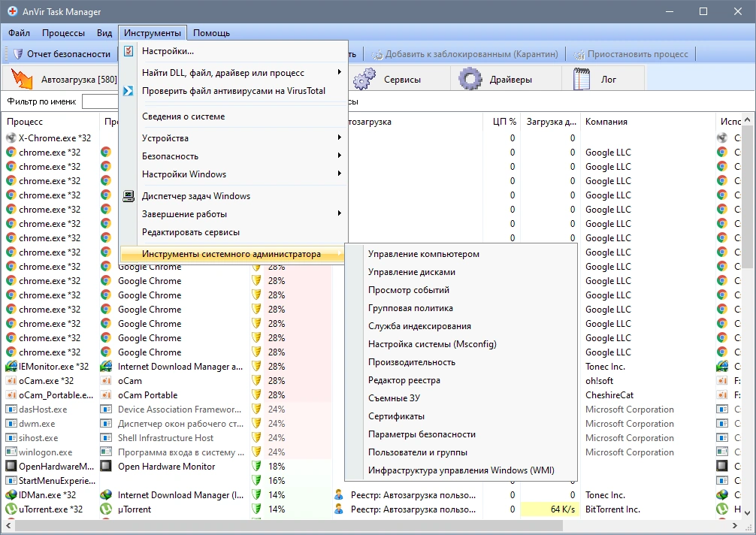The image size is (756, 535).
Task: Sort by the Компания column header
Action: [648, 122]
